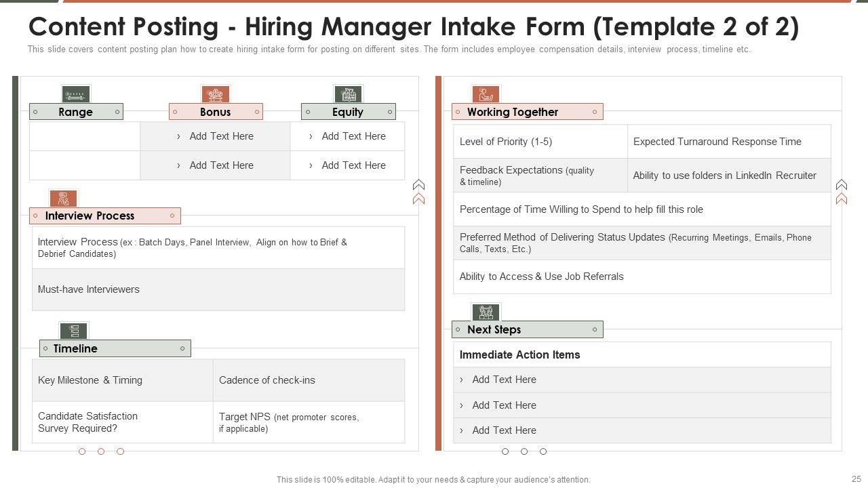Click the orange vertical bar left of Working Together
868x488 pixels.
(438, 263)
